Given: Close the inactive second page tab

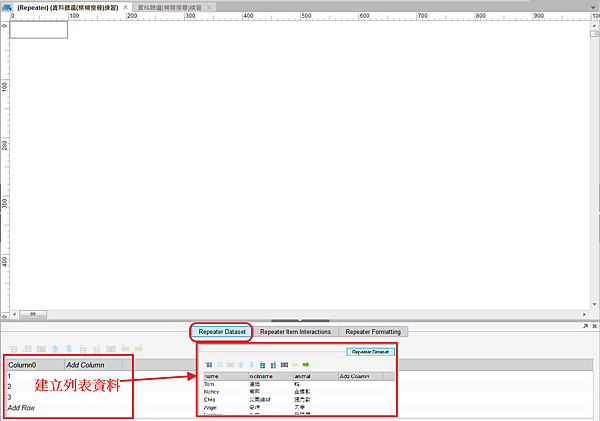Looking at the screenshot, I should point(209,7).
